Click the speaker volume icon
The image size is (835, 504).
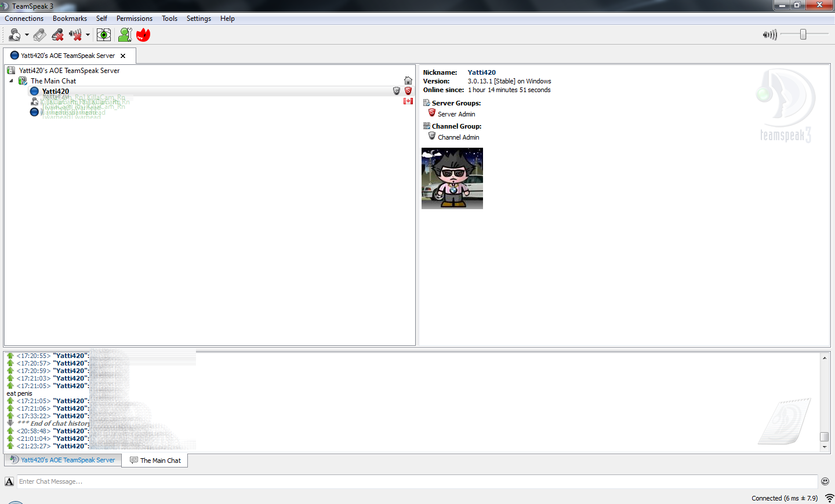click(x=770, y=35)
